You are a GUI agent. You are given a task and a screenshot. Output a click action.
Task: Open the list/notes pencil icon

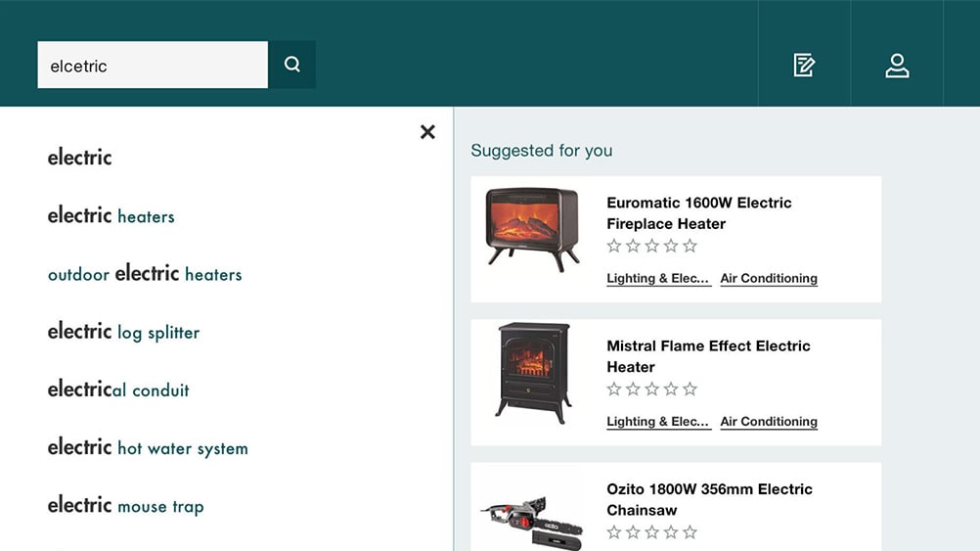pos(804,66)
